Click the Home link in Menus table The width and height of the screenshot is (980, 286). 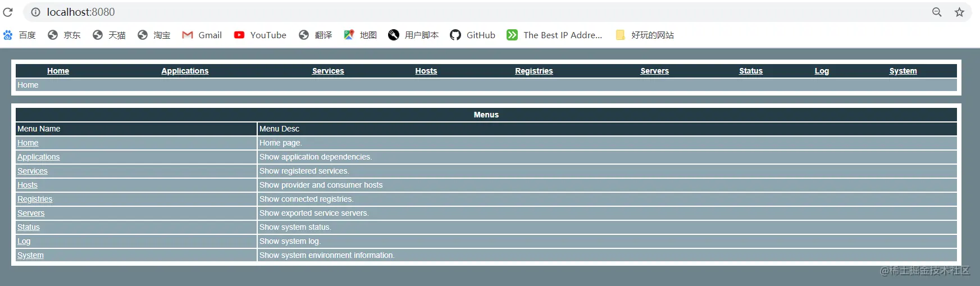(28, 143)
